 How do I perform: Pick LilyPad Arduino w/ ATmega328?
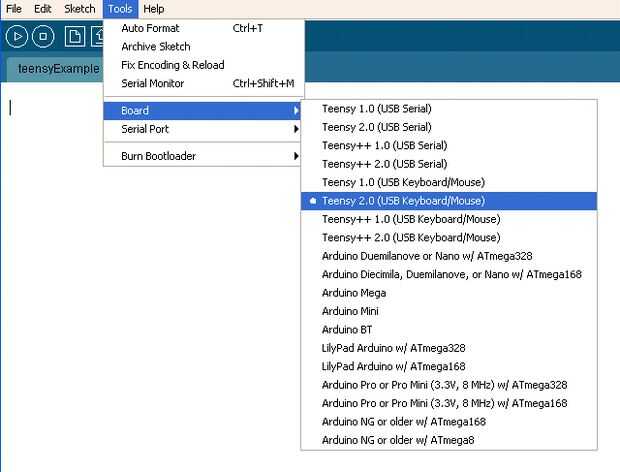(449, 348)
